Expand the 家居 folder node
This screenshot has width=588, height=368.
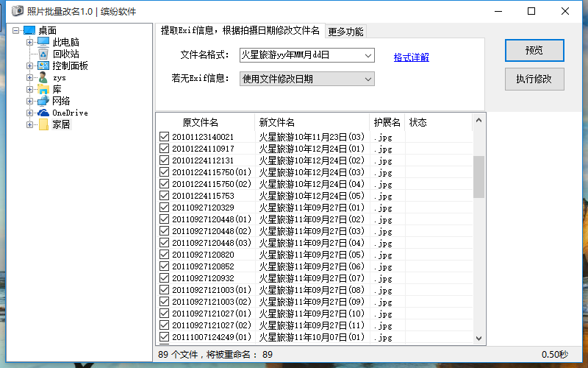pyautogui.click(x=29, y=124)
